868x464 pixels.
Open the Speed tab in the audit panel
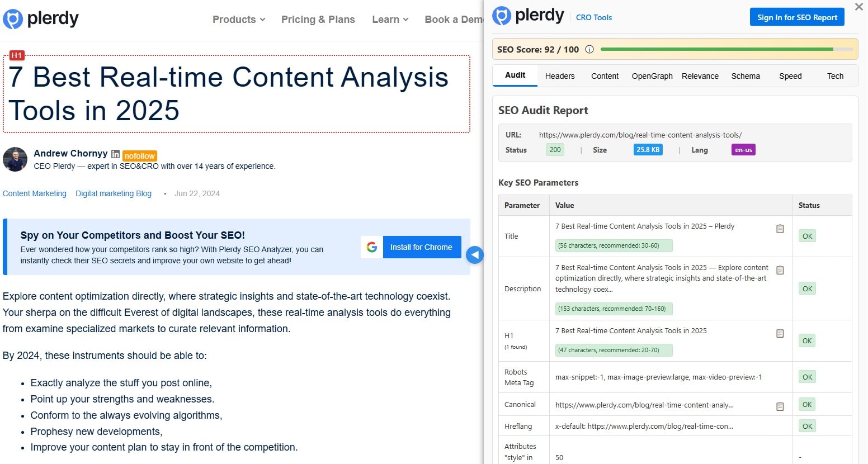(x=790, y=76)
